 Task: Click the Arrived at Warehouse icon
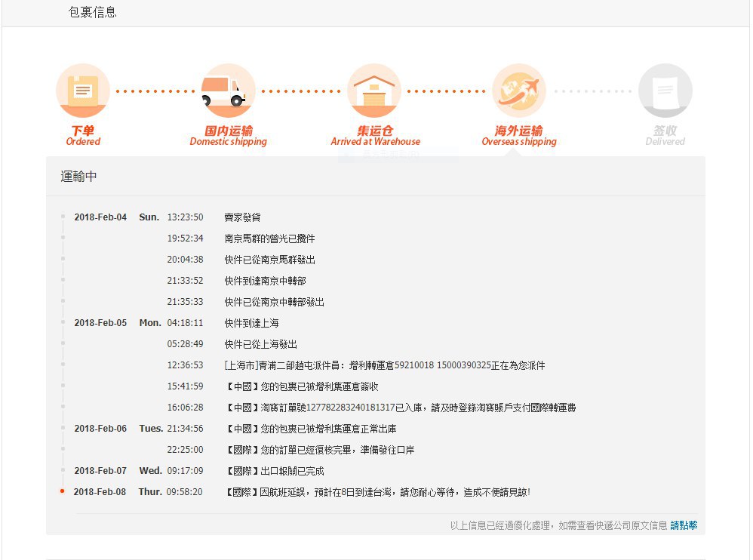click(x=374, y=91)
